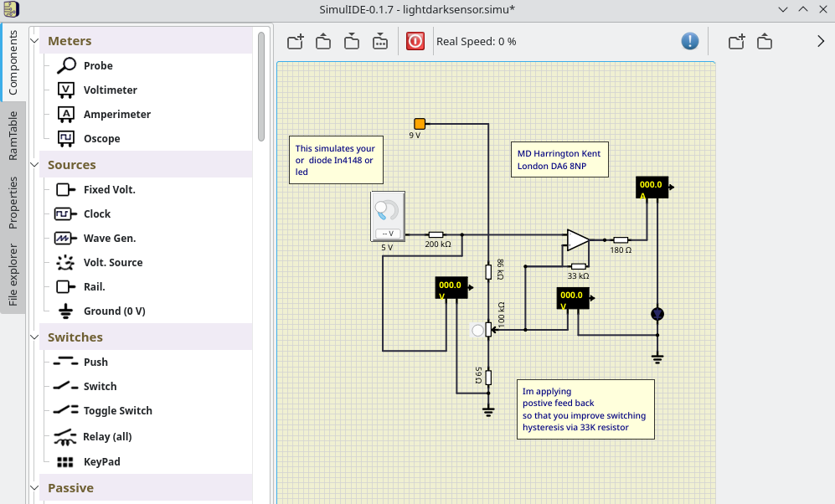Expand the right toolbar overflow chevron
This screenshot has width=835, height=504.
821,41
